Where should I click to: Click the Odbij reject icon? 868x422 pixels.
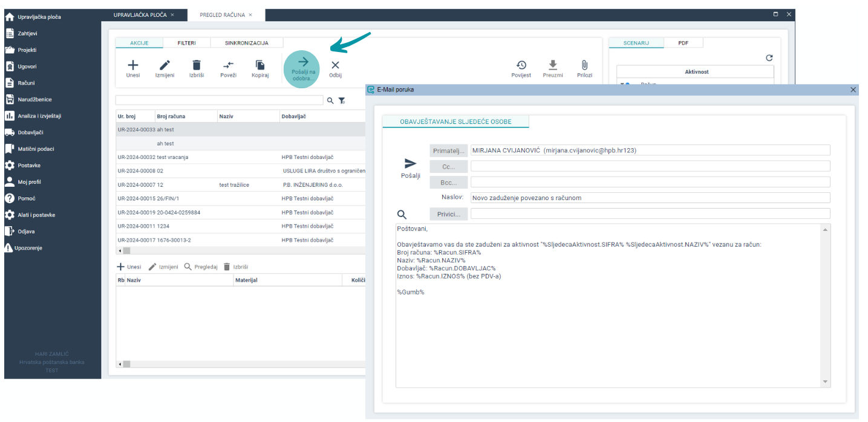[335, 65]
